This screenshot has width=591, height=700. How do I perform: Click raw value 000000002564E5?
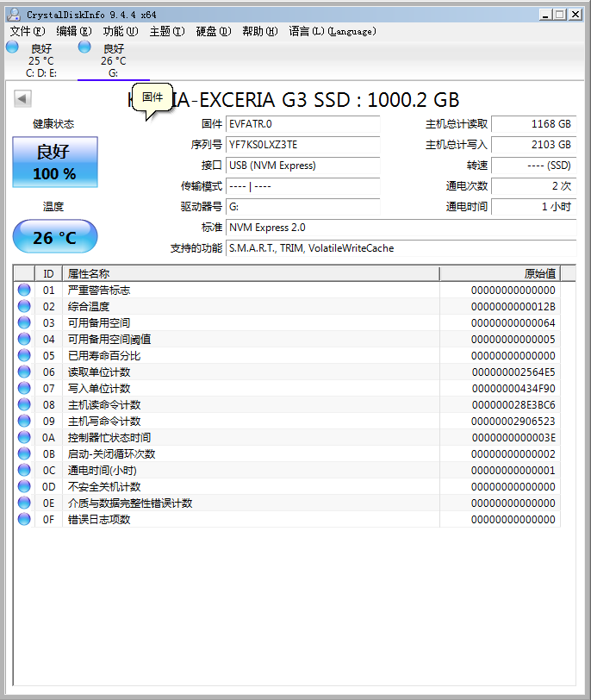click(x=513, y=372)
